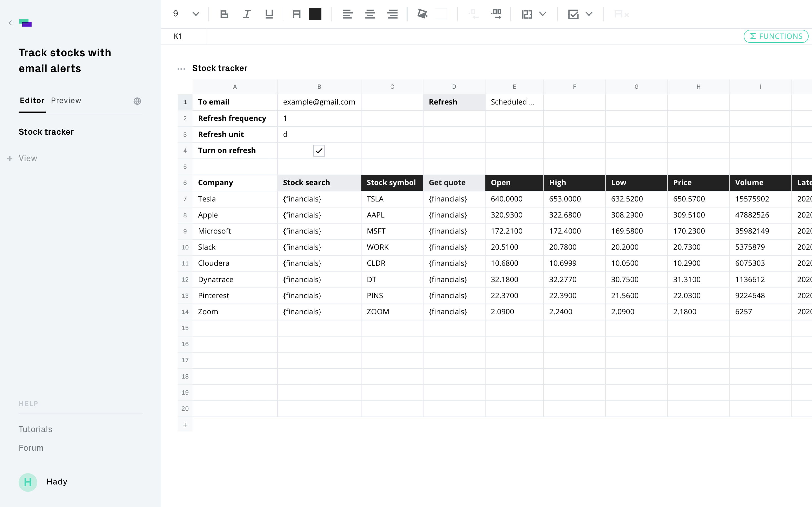Select the example@gmail.com cell
Image resolution: width=812 pixels, height=507 pixels.
[x=319, y=102]
